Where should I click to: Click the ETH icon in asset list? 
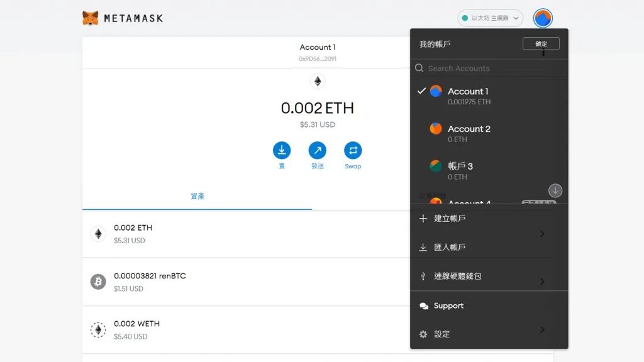[x=98, y=234]
